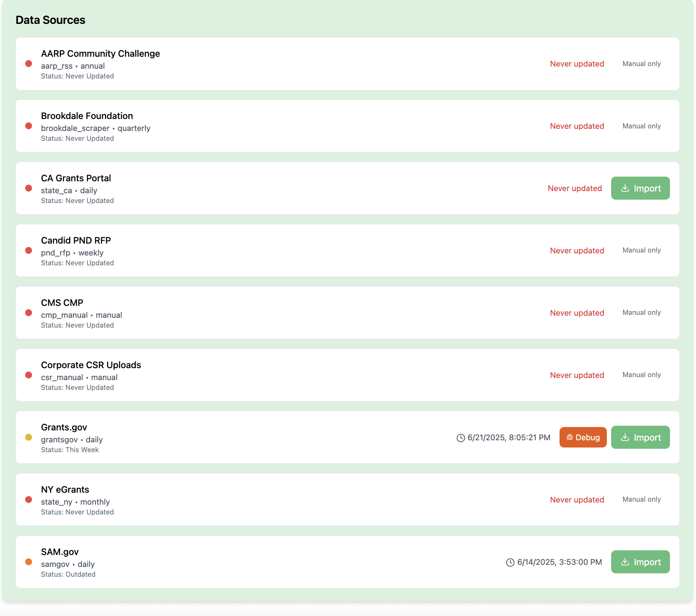Click Never updated label in Candid PND RFP row

tap(577, 250)
